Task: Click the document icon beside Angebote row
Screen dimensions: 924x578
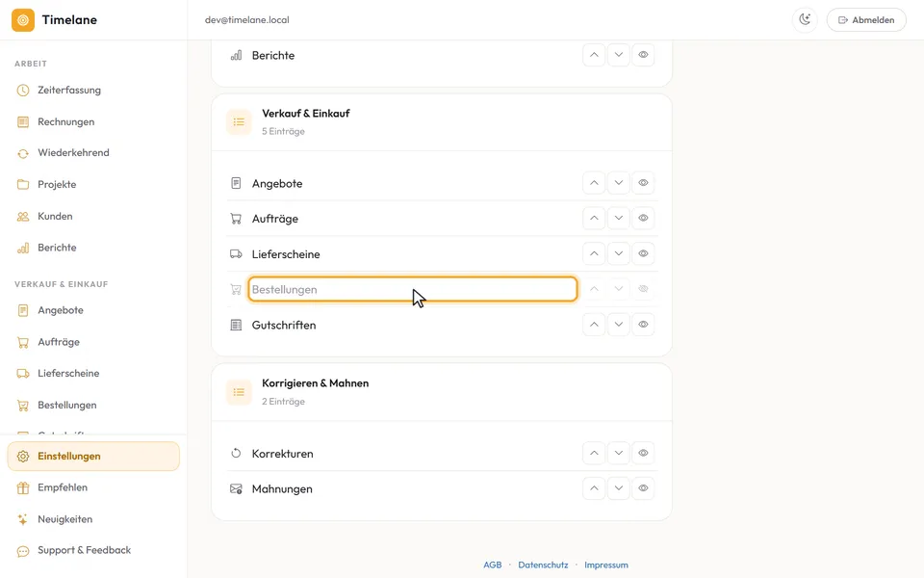Action: pos(236,183)
